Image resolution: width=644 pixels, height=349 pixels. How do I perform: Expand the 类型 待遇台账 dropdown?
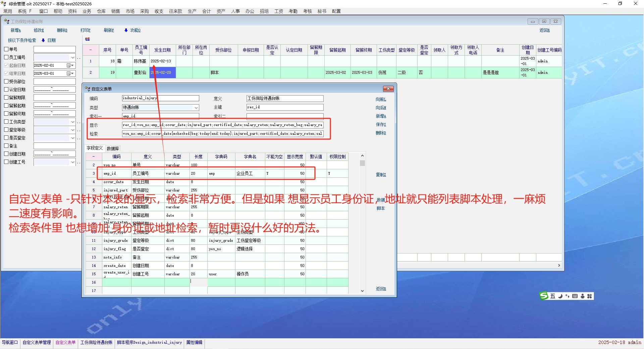point(196,108)
